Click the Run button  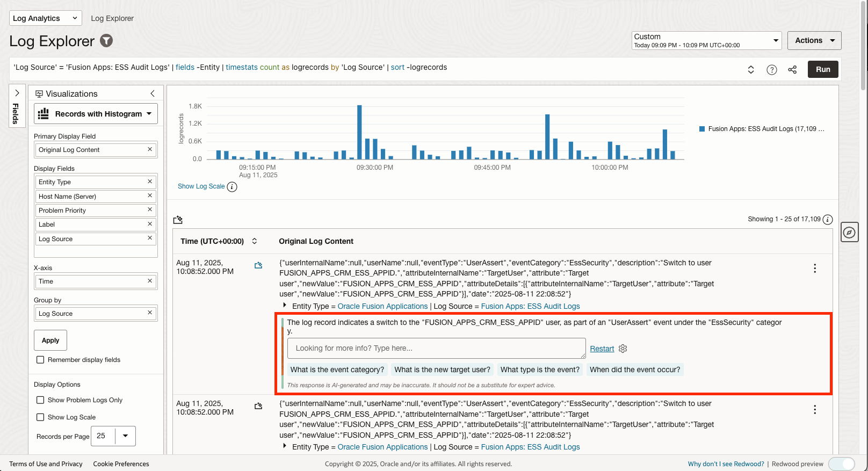coord(822,69)
